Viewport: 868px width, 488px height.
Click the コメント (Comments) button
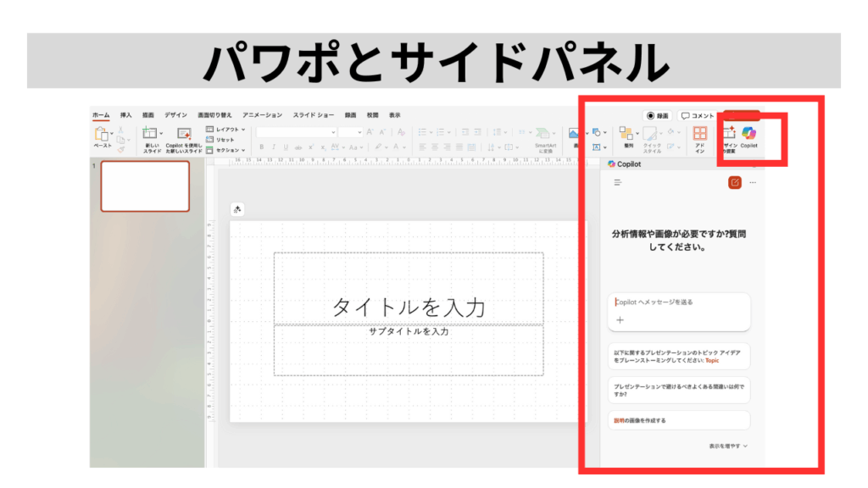[698, 116]
